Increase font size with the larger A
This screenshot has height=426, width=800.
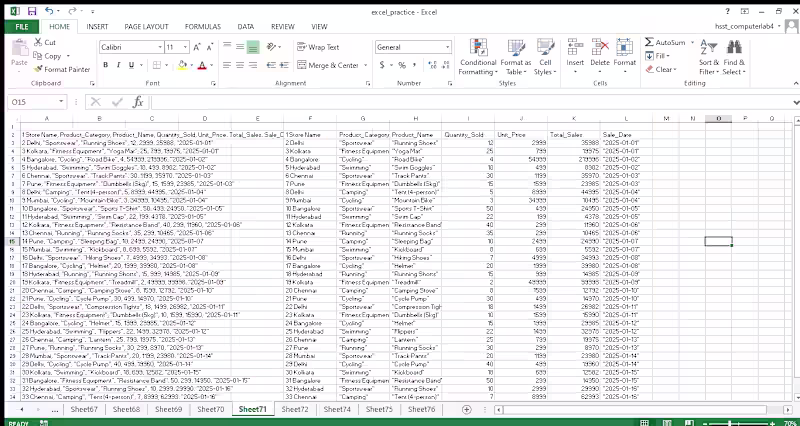pyautogui.click(x=197, y=47)
